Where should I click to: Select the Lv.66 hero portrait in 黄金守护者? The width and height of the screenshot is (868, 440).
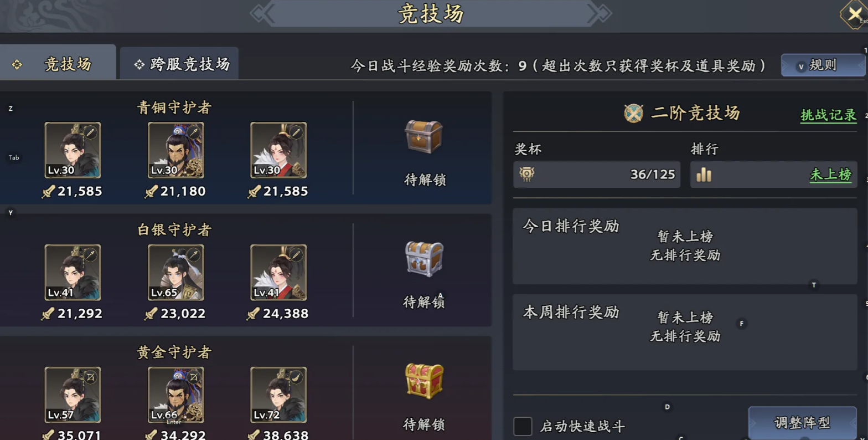tap(175, 395)
